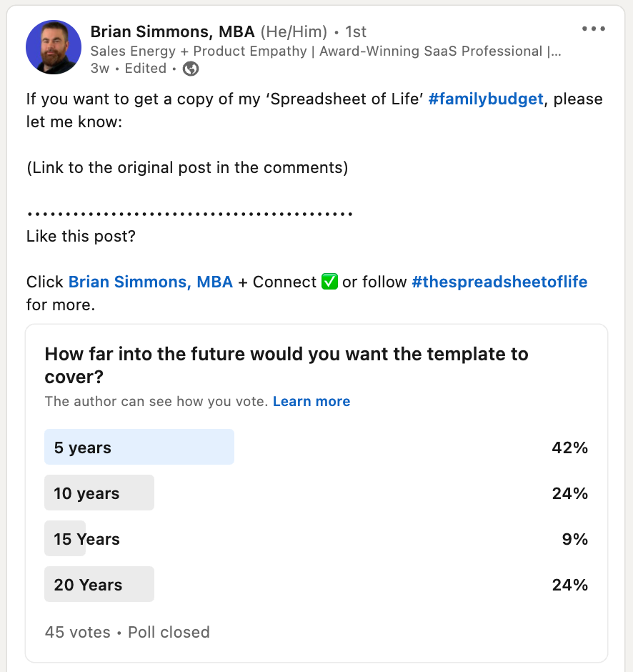View the 45 votes count
633x672 pixels.
point(78,632)
